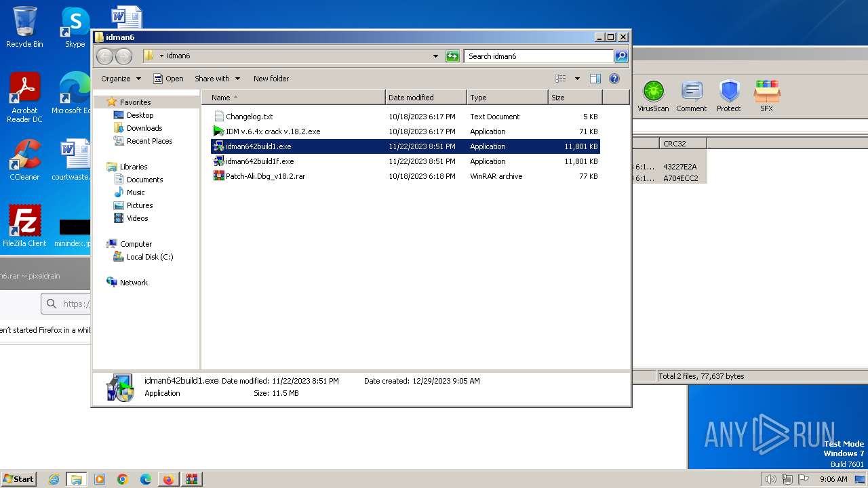
Task: Click SFX icon in WinRAR toolbar
Action: tap(766, 96)
